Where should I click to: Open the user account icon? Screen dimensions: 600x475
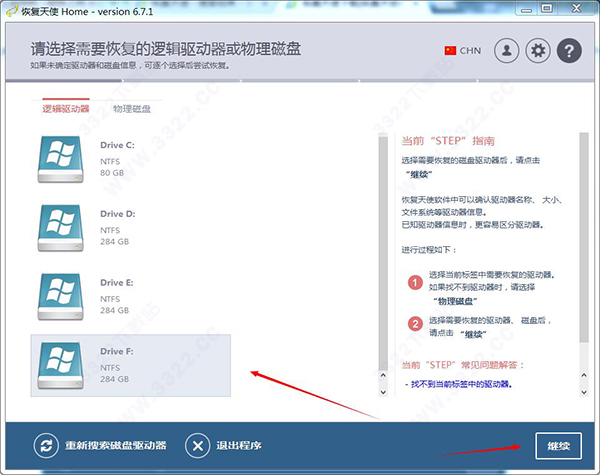(x=507, y=51)
